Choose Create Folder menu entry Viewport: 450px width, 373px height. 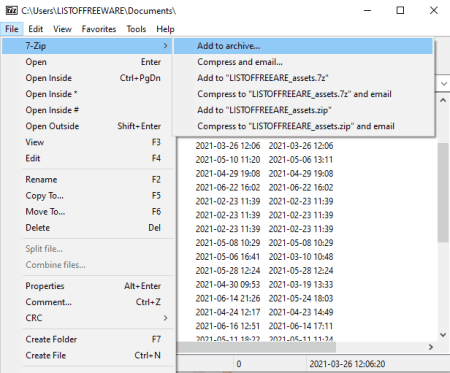87,339
